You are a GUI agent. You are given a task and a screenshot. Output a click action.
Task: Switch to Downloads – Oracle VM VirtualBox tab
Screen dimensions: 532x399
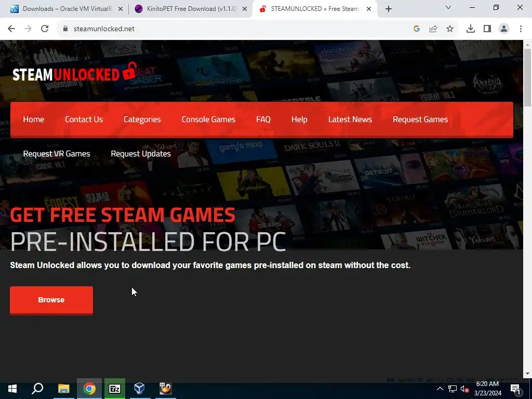point(67,9)
